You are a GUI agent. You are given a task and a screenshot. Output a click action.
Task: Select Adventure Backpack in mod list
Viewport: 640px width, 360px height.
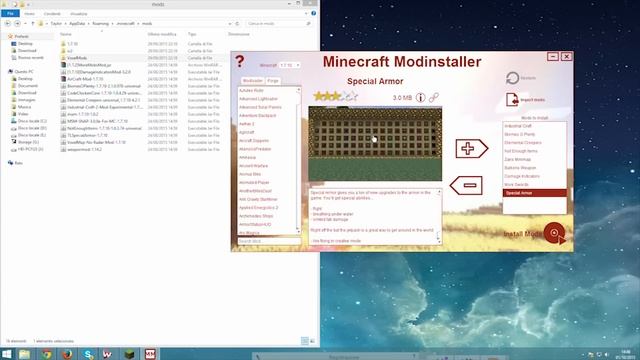pos(258,116)
